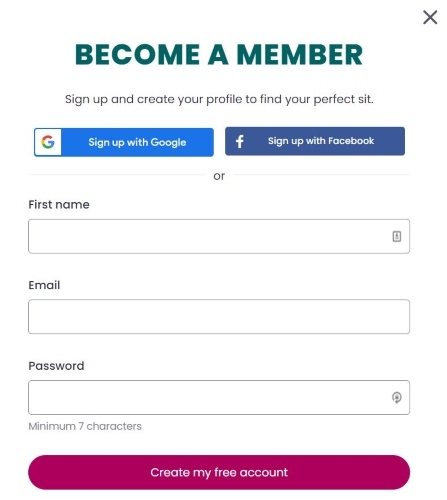447x500 pixels.
Task: Open autofill contact icon in First name field
Action: pyautogui.click(x=396, y=236)
